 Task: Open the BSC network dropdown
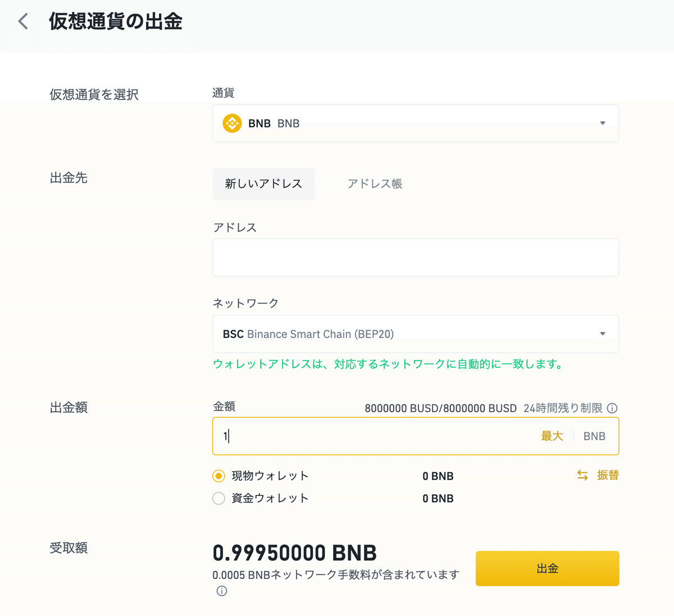point(416,334)
